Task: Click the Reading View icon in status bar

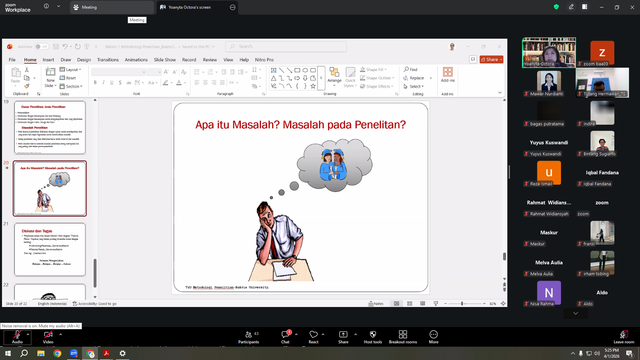Action: click(x=422, y=304)
